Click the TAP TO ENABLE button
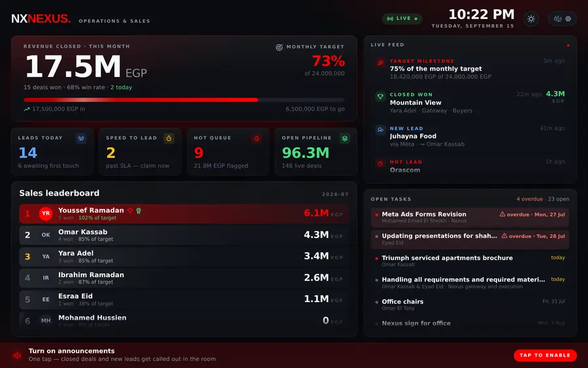588x368 pixels. [x=545, y=355]
